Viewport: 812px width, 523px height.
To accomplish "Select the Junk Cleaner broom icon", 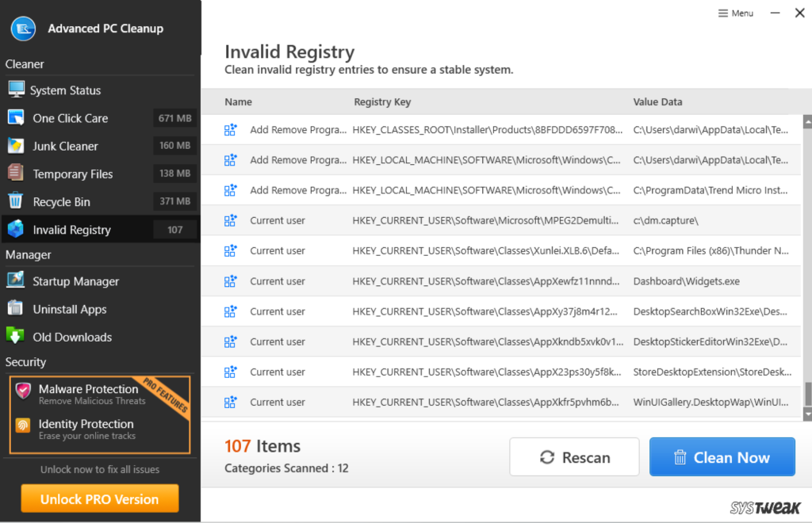I will 16,146.
